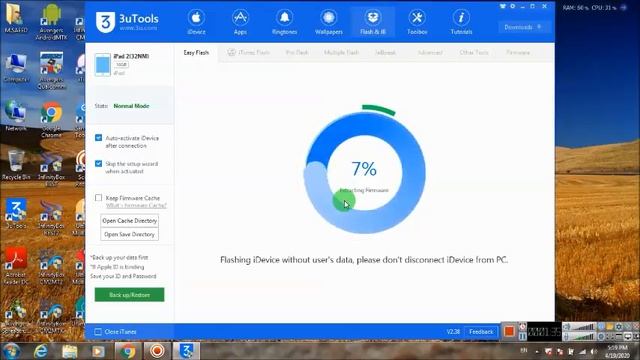Click RAM and CPU usage widget arrow
The width and height of the screenshot is (640, 360).
624,7
